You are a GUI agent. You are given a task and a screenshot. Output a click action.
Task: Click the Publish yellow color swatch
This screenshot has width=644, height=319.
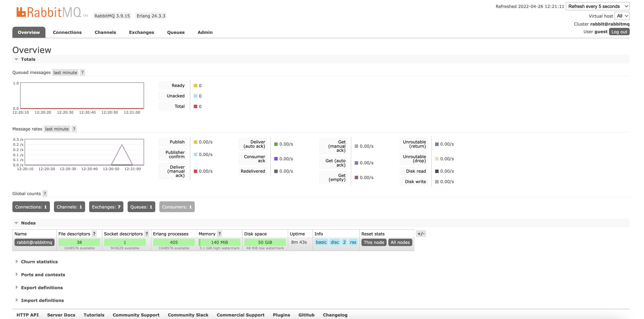[196, 142]
